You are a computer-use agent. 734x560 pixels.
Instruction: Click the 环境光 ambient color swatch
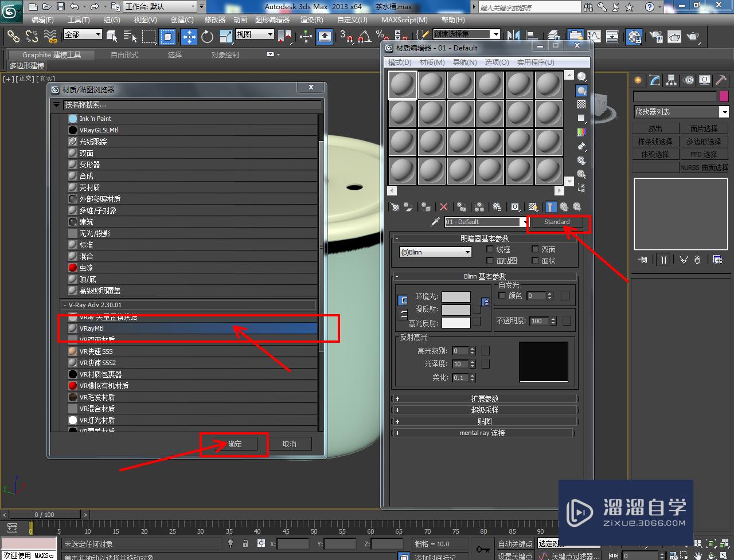pos(456,297)
